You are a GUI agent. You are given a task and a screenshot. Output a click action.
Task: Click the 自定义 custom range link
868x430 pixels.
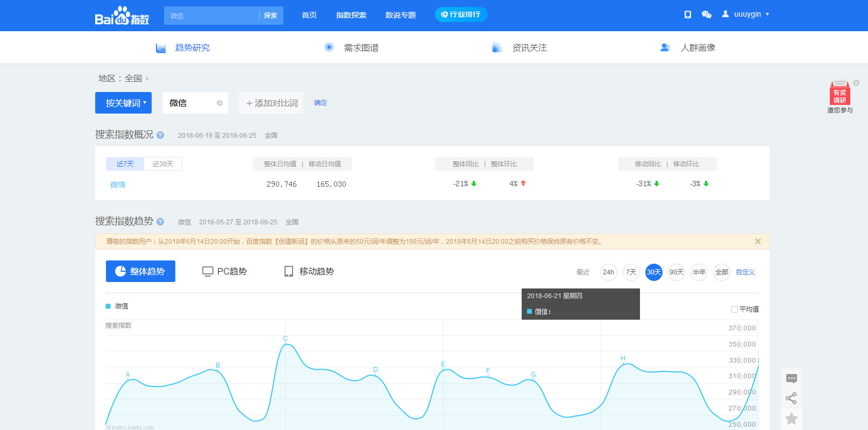tap(745, 272)
